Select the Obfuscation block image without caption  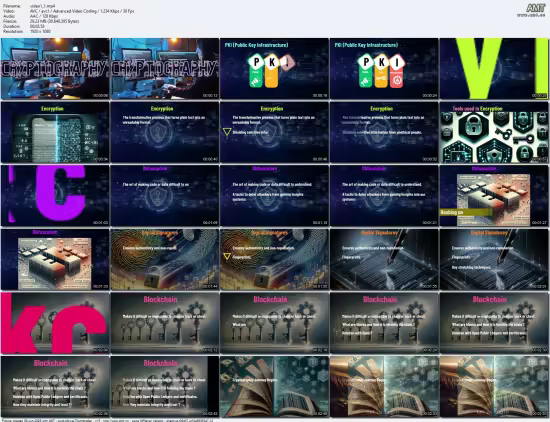coord(55,259)
